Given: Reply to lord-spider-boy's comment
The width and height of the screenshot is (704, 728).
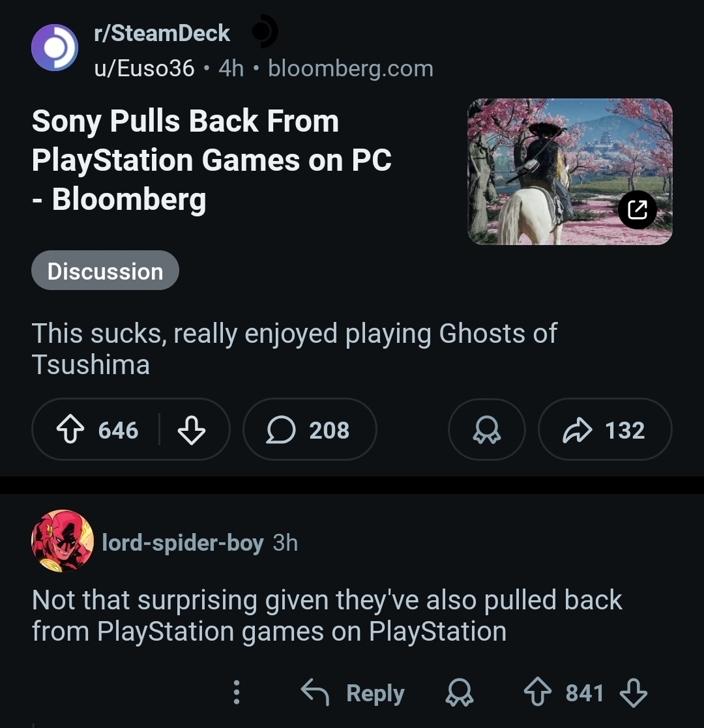Looking at the screenshot, I should [353, 693].
